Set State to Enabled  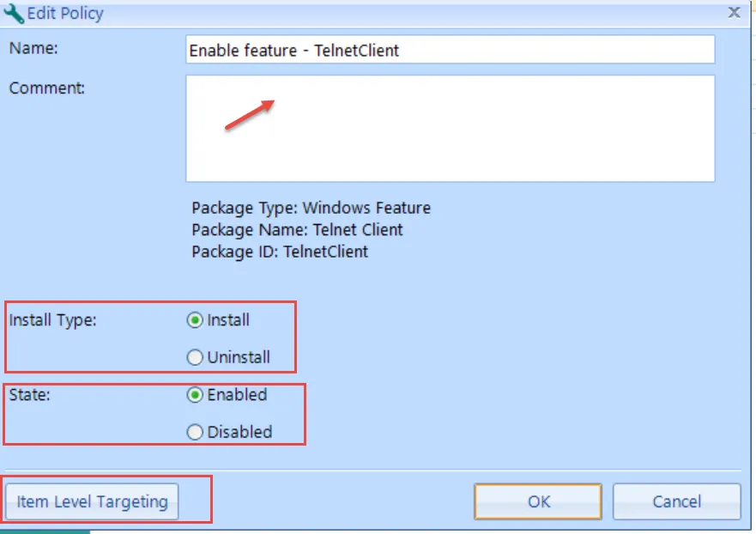pos(195,395)
